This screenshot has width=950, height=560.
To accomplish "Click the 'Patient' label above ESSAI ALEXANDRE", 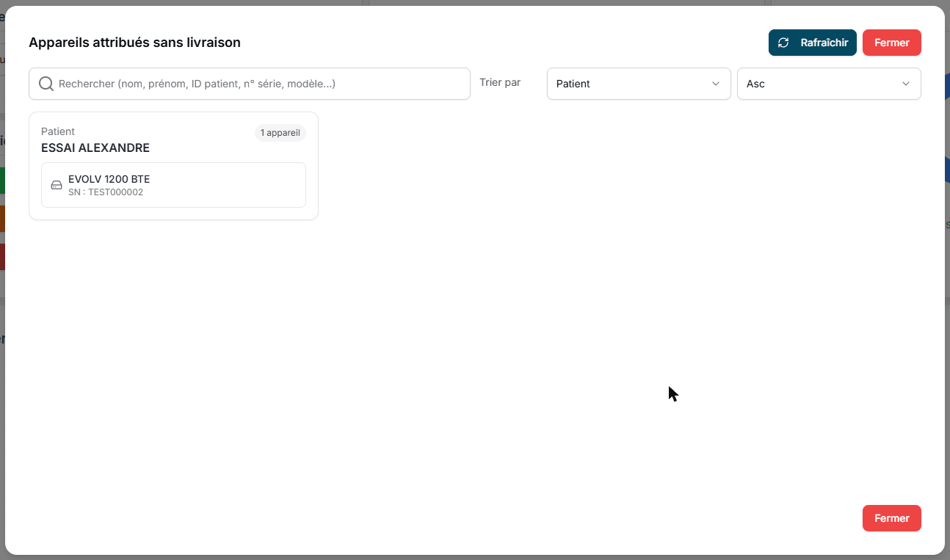I will pyautogui.click(x=58, y=131).
